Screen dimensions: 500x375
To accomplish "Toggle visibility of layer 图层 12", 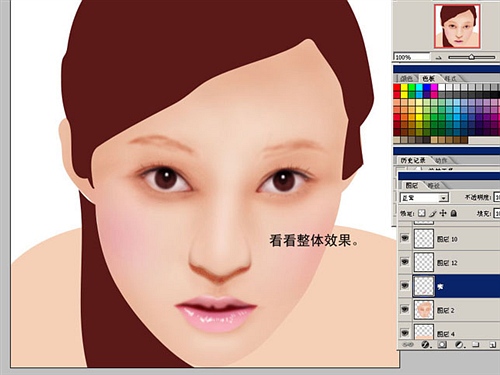I will tap(405, 262).
